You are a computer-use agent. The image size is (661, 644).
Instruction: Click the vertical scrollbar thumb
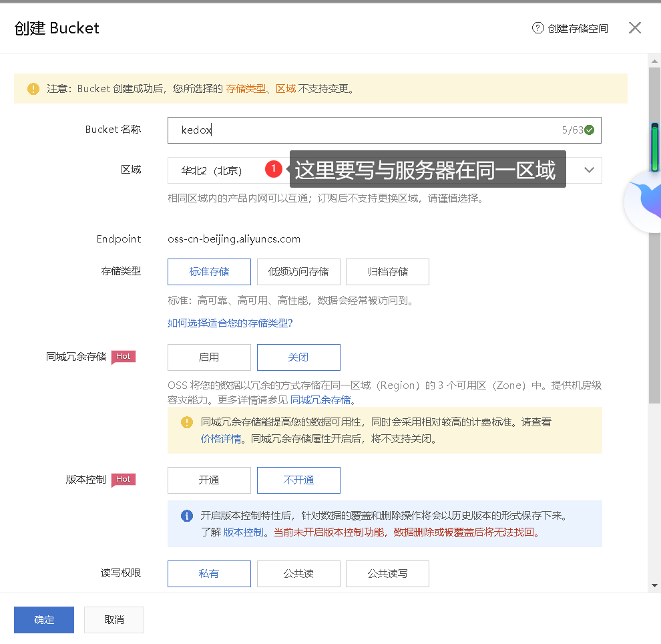pyautogui.click(x=654, y=235)
